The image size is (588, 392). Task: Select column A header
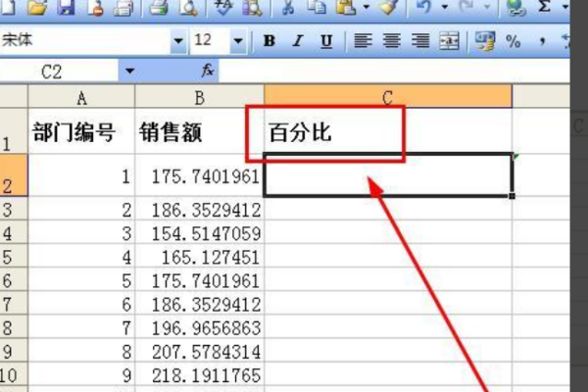click(81, 98)
